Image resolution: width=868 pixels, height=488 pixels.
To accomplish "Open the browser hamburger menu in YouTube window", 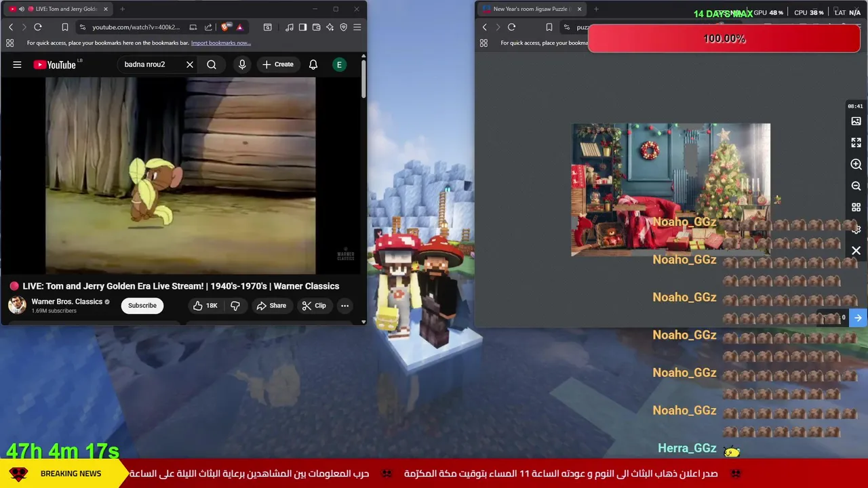I will pos(357,27).
